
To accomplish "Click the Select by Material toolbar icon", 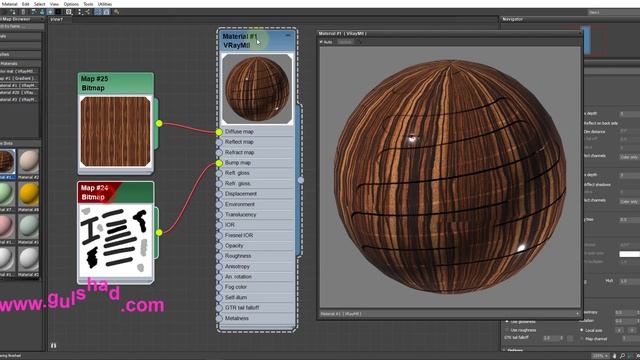I will point(117,12).
